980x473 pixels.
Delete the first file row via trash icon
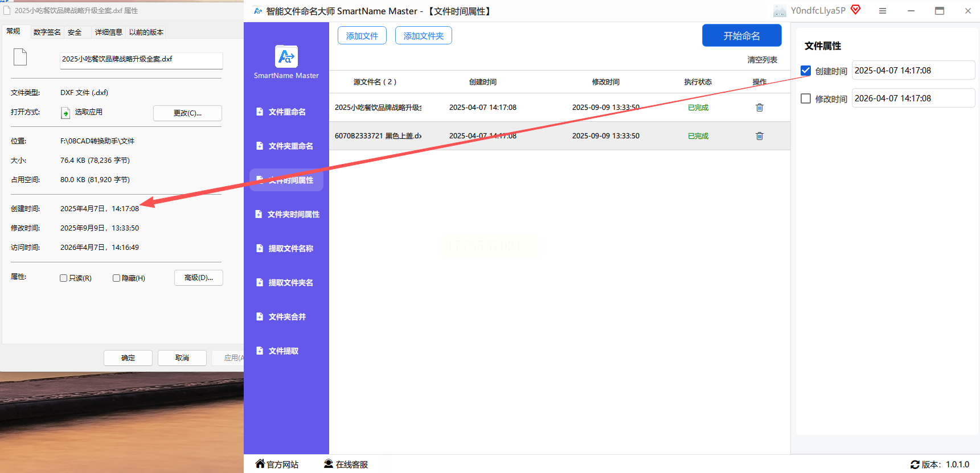759,108
